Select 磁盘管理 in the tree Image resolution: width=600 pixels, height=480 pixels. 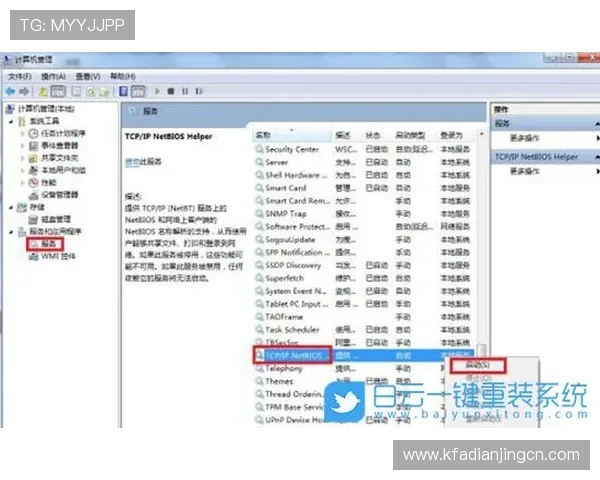56,219
